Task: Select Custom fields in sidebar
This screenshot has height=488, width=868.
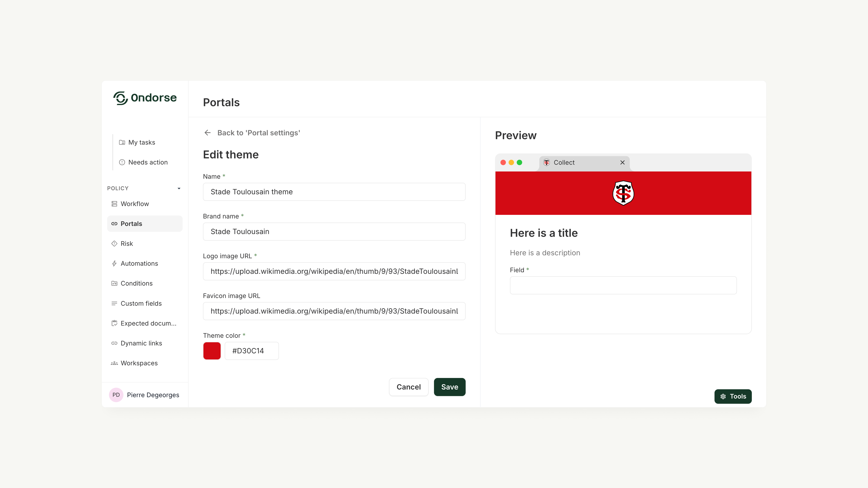Action: coord(141,303)
